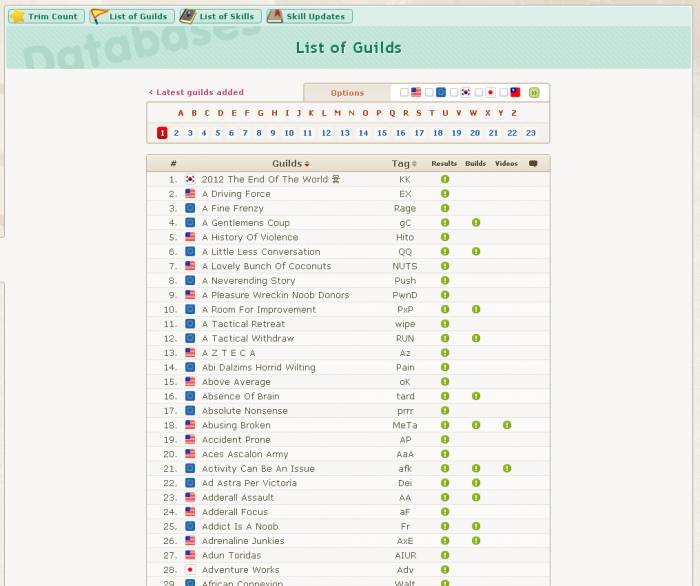Open A Tactical Retreat guild

(243, 324)
